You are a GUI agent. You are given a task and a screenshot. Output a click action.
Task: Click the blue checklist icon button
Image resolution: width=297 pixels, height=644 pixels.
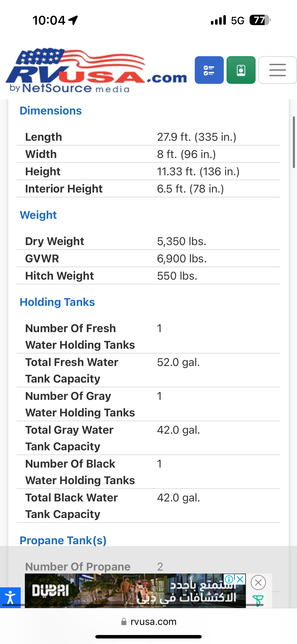click(x=209, y=70)
